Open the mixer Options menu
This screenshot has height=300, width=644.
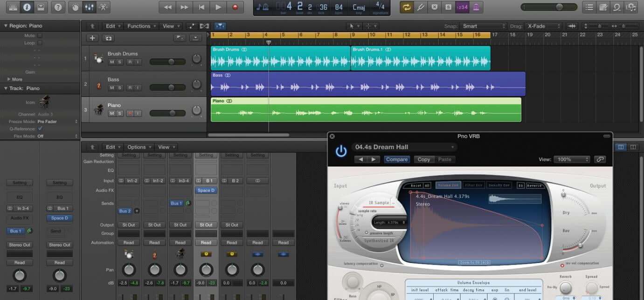[x=139, y=147]
